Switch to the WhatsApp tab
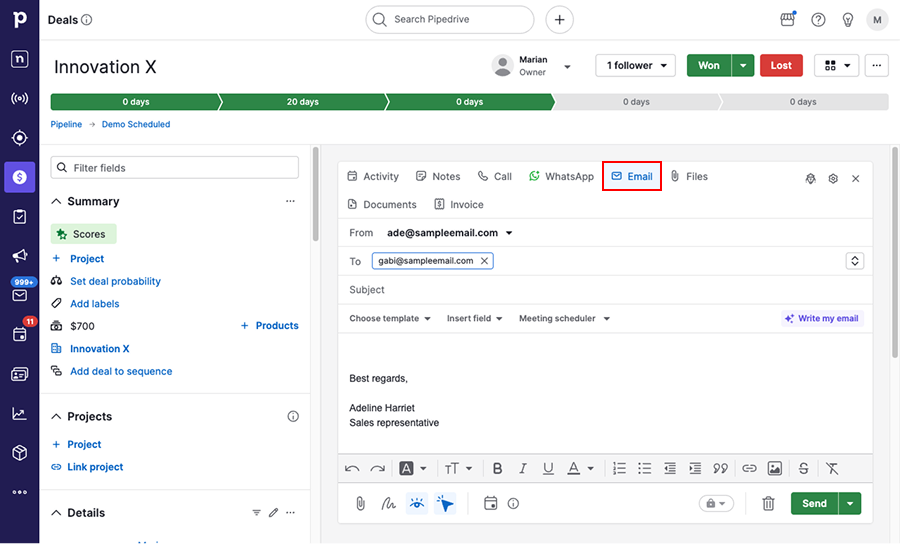Screen dimensions: 900x544 pyautogui.click(x=561, y=176)
